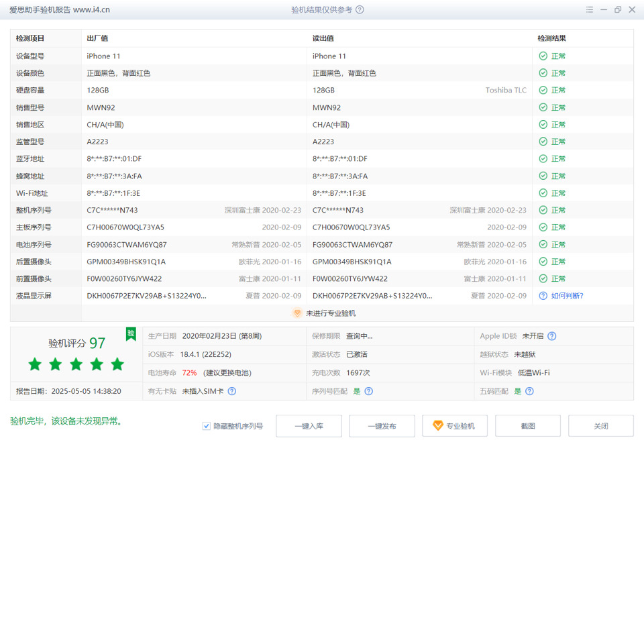Click 未越狱 jailbreak status

(525, 354)
